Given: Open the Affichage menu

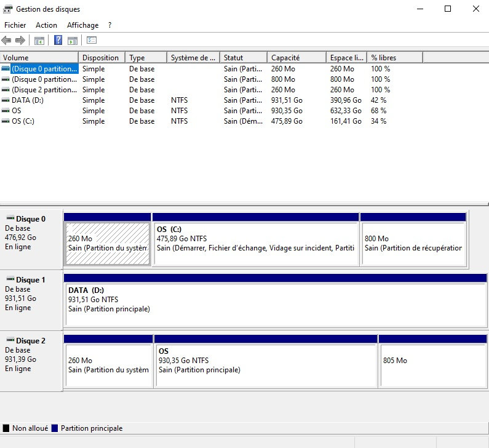Looking at the screenshot, I should [82, 25].
